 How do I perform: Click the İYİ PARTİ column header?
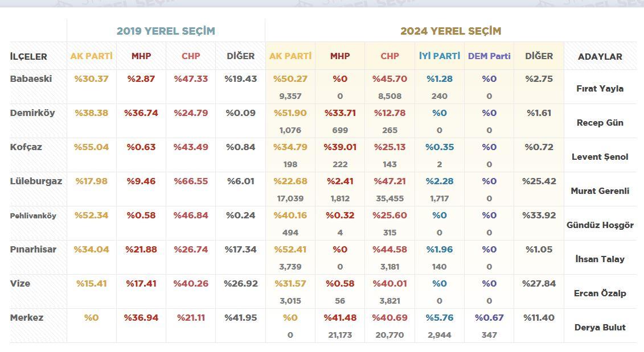pos(439,56)
